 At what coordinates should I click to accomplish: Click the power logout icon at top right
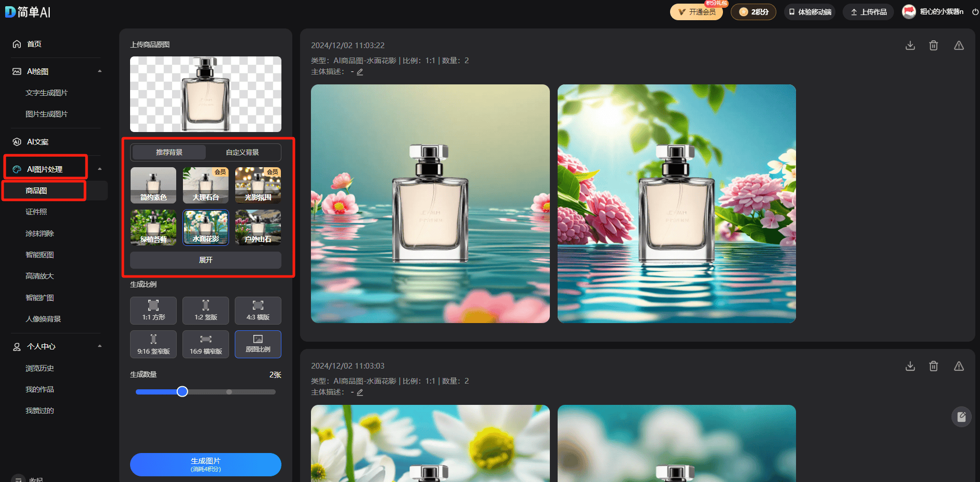click(x=975, y=12)
